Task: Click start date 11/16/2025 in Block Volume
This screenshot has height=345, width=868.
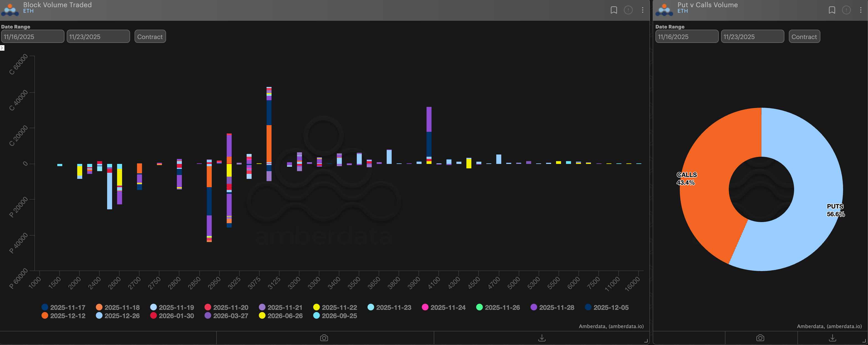Action: coord(32,37)
